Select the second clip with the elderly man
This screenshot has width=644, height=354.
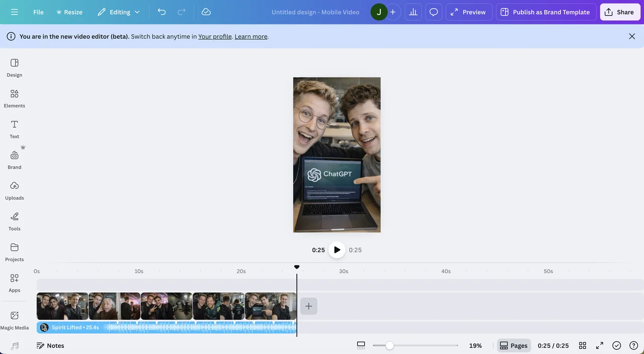pyautogui.click(x=115, y=306)
